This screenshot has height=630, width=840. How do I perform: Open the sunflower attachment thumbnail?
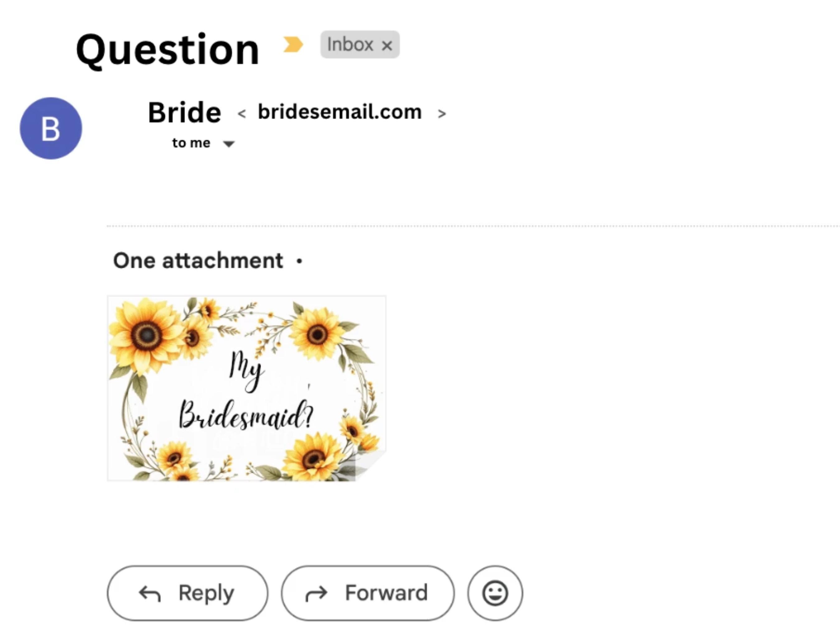click(247, 388)
